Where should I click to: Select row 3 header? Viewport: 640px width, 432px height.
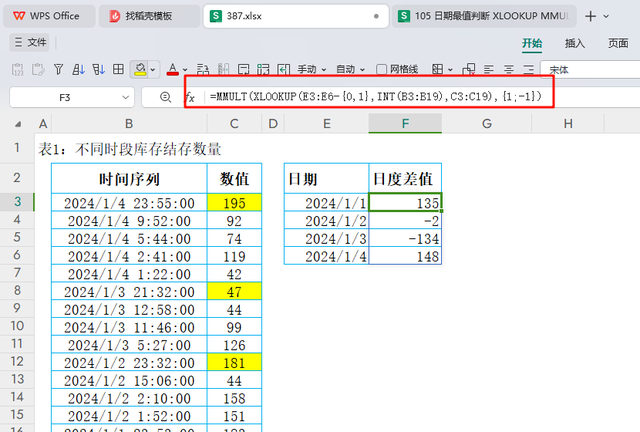click(x=17, y=202)
